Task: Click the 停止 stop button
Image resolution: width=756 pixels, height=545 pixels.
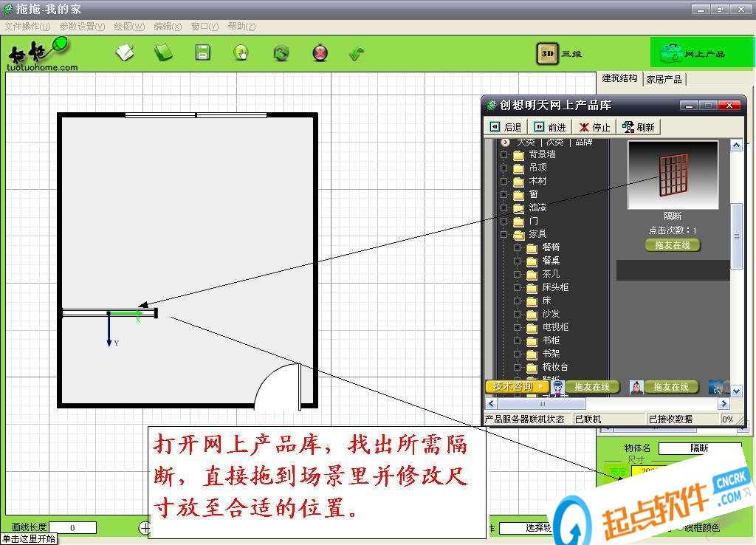Action: click(x=594, y=127)
